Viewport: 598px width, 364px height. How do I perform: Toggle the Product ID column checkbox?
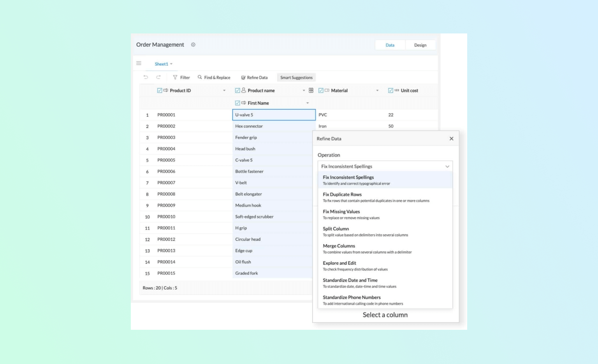pyautogui.click(x=160, y=90)
